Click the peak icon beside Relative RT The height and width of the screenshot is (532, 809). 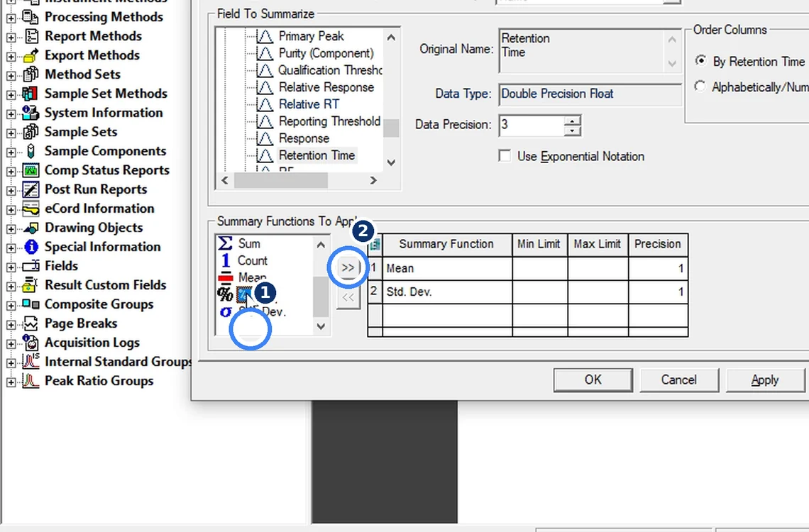(x=265, y=104)
